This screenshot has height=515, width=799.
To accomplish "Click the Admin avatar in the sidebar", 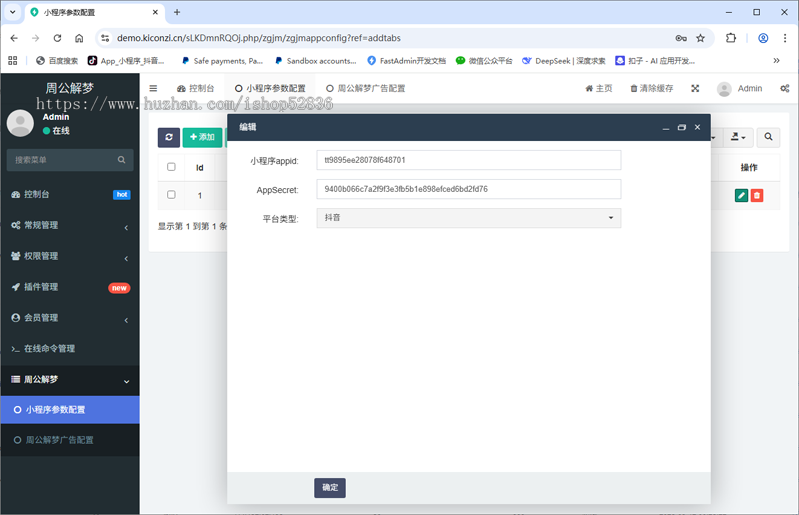I will [x=20, y=123].
